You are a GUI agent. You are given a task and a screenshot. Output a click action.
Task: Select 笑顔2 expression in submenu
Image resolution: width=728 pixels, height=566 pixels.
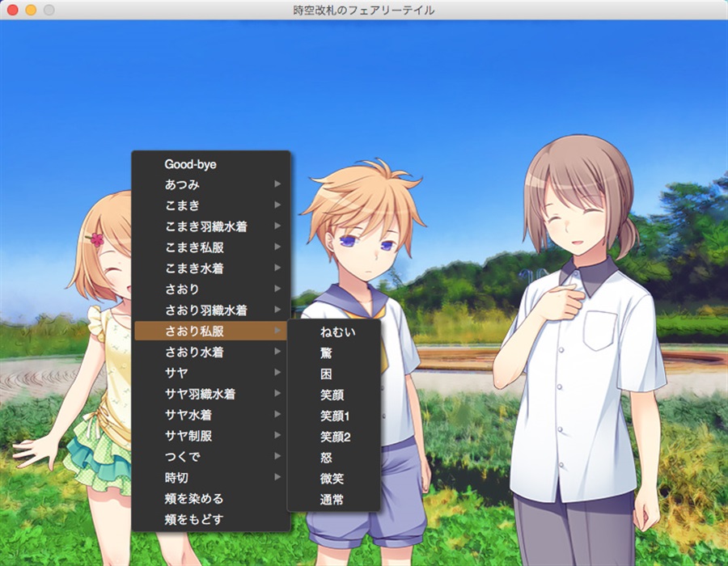click(x=334, y=437)
